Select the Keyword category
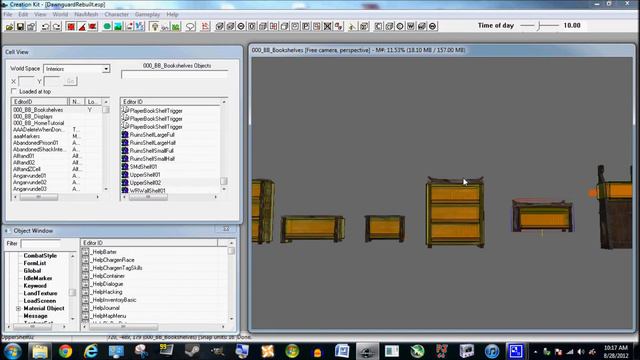Viewport: 640px width, 360px height. [x=35, y=286]
